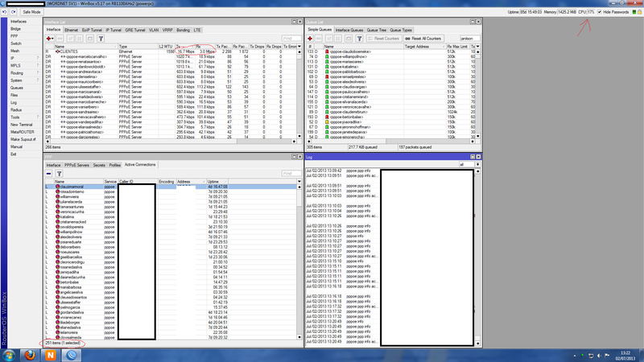This screenshot has height=362, width=644.
Task: Open New Terminal from the sidebar
Action: (x=25, y=125)
